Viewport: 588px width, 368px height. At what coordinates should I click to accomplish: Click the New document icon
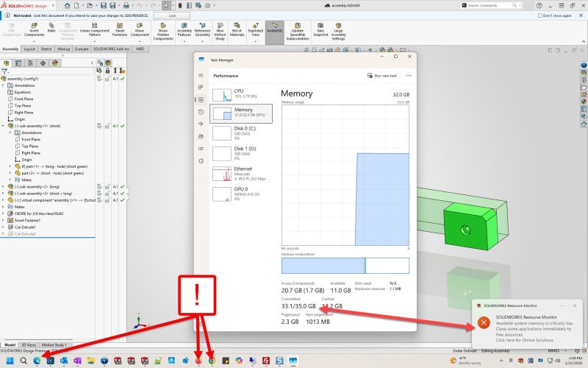(x=76, y=6)
